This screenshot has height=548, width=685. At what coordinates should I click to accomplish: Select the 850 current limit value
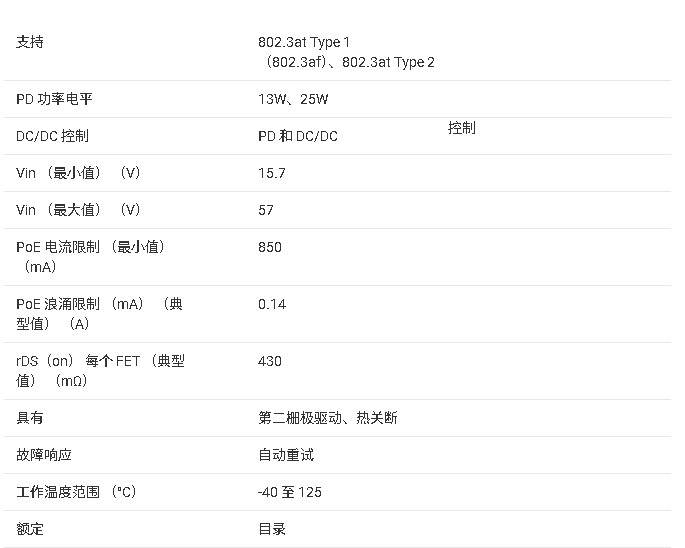[270, 247]
